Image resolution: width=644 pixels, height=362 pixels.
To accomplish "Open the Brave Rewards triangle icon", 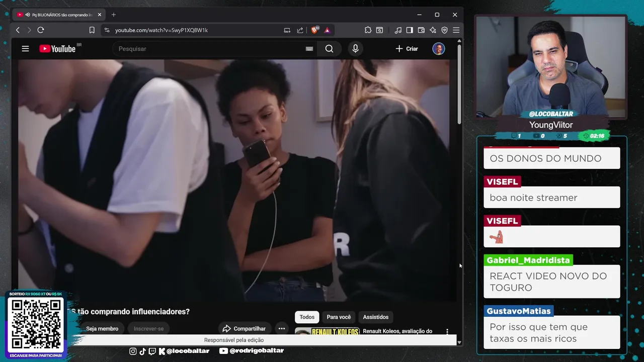I will pos(327,30).
